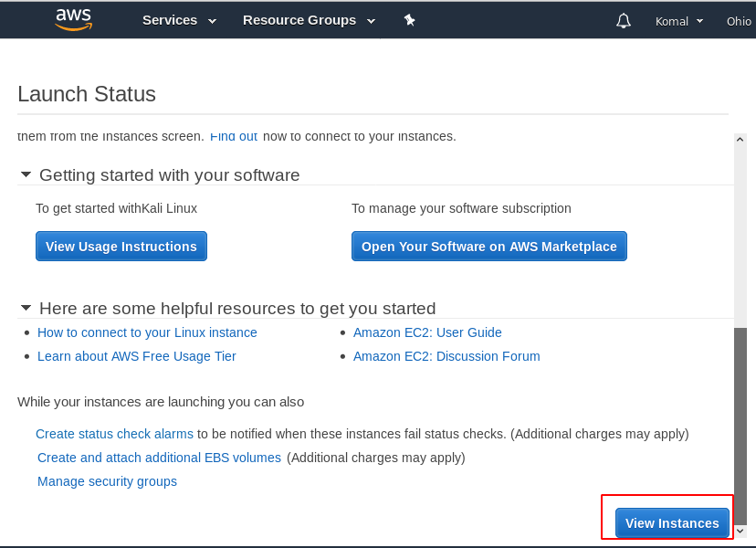Open the Resource Groups menu
This screenshot has width=756, height=548.
point(309,20)
